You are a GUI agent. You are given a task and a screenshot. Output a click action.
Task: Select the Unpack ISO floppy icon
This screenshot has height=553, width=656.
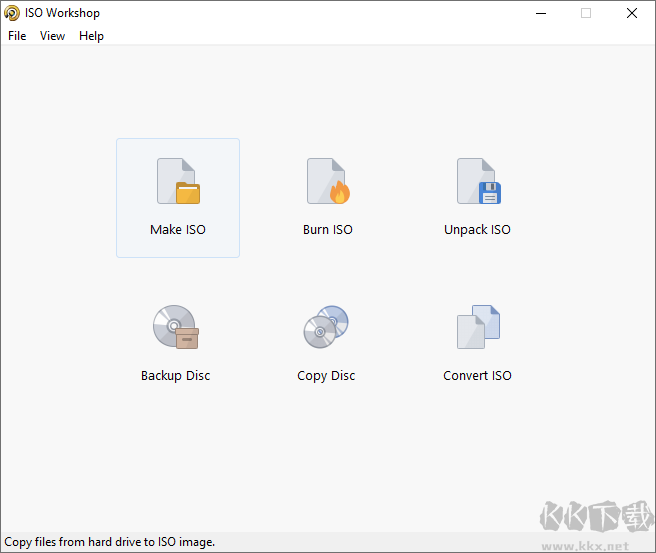point(479,181)
